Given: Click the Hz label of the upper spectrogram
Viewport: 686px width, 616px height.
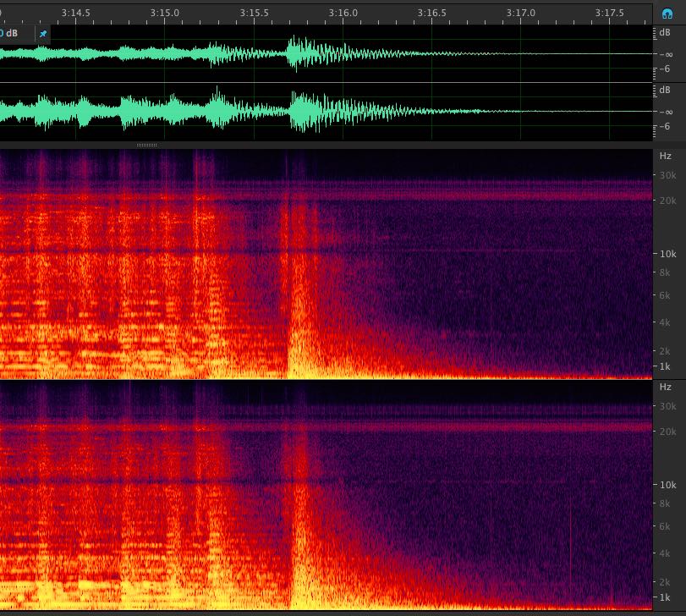Looking at the screenshot, I should coord(666,157).
